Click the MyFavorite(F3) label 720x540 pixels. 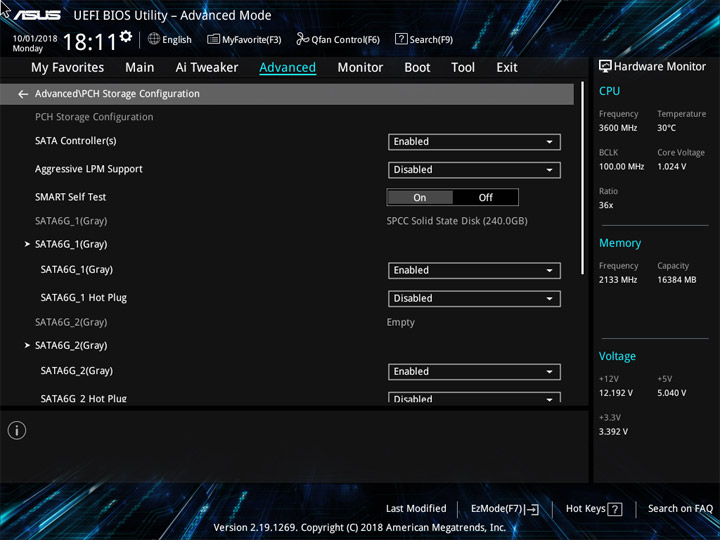[x=252, y=40]
